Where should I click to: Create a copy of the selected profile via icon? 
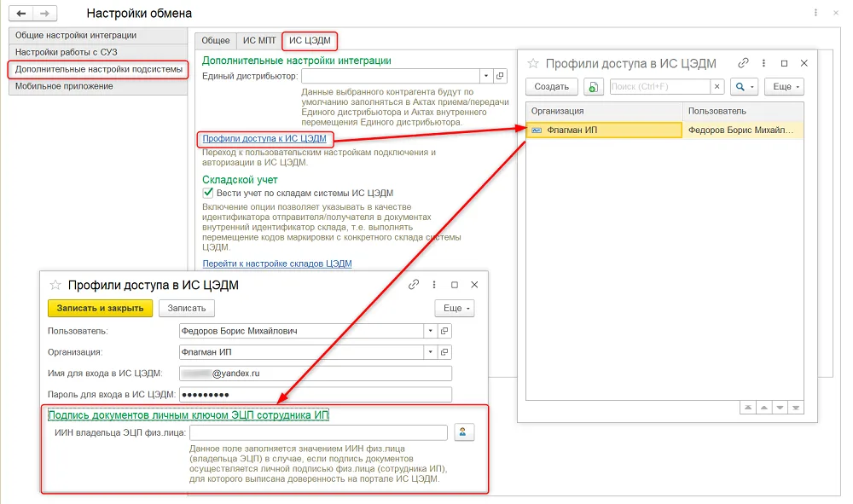(593, 86)
